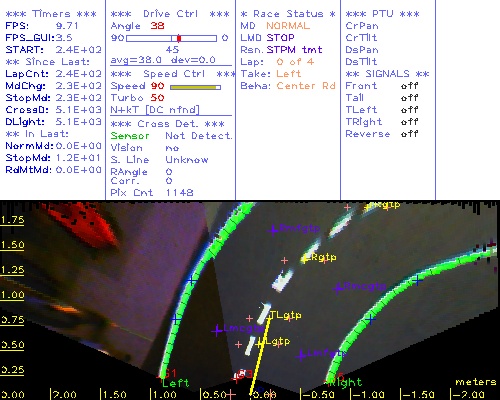This screenshot has width=500, height=400.
Task: Click the green Left lane label
Action: pyautogui.click(x=175, y=383)
